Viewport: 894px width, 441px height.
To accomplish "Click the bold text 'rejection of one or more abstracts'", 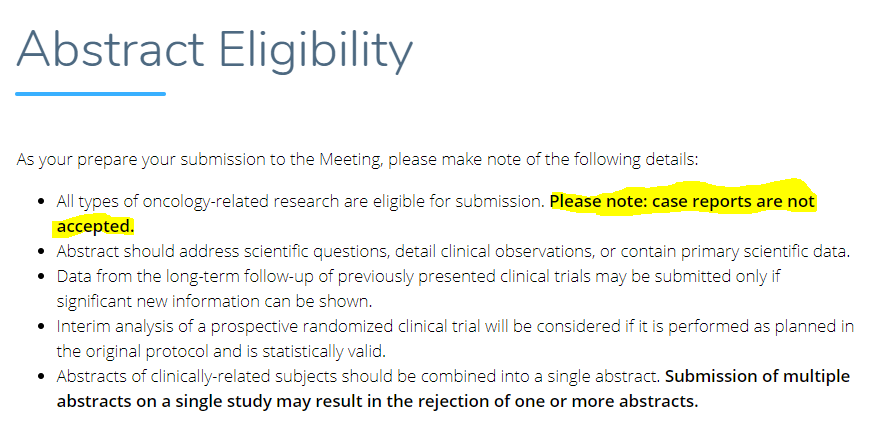I will pyautogui.click(x=557, y=401).
